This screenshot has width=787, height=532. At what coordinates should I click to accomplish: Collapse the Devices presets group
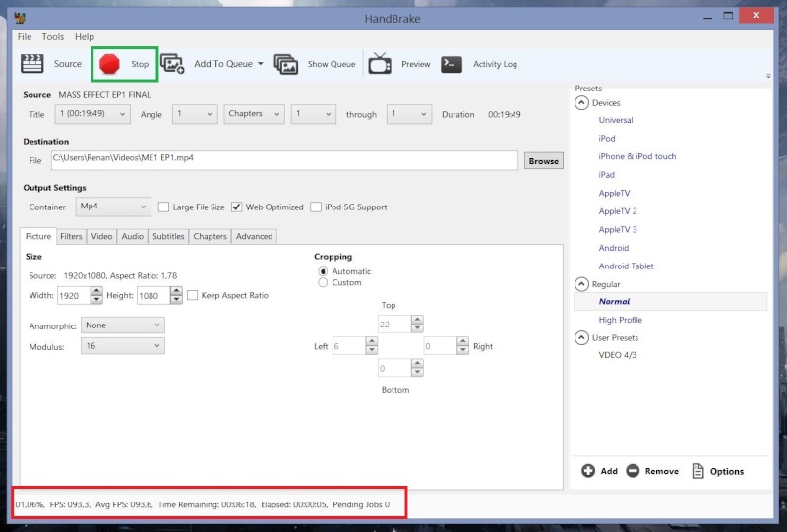pyautogui.click(x=581, y=103)
